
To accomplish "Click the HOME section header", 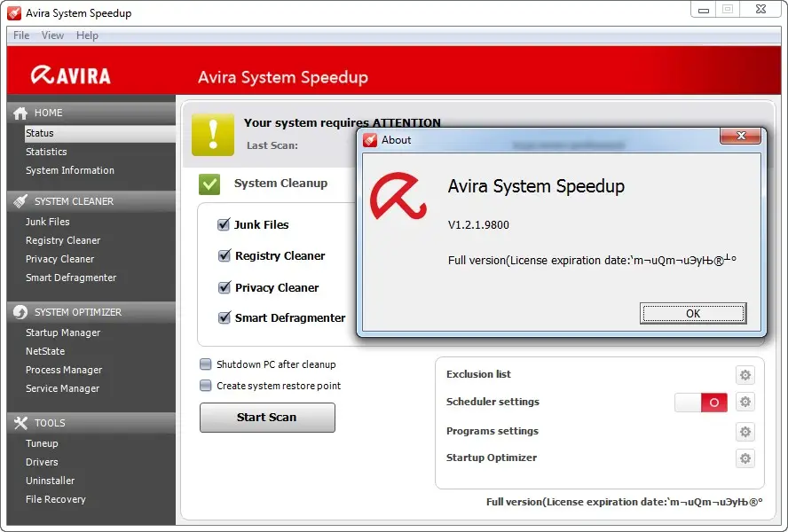I will coord(91,113).
